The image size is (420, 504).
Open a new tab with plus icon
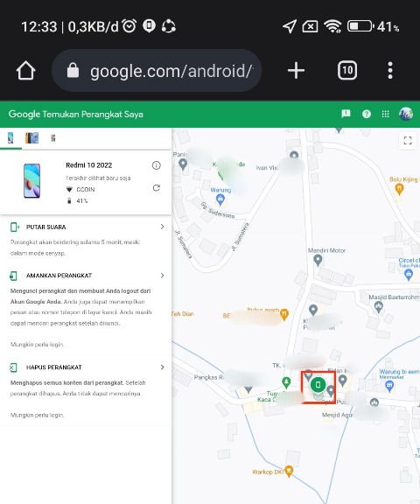[x=296, y=70]
